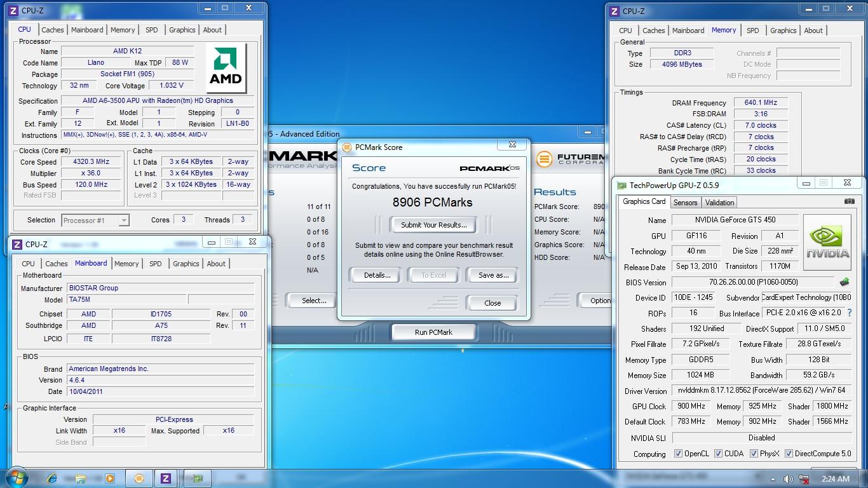
Task: Click the AMD logo in CPU-Z
Action: pos(226,68)
